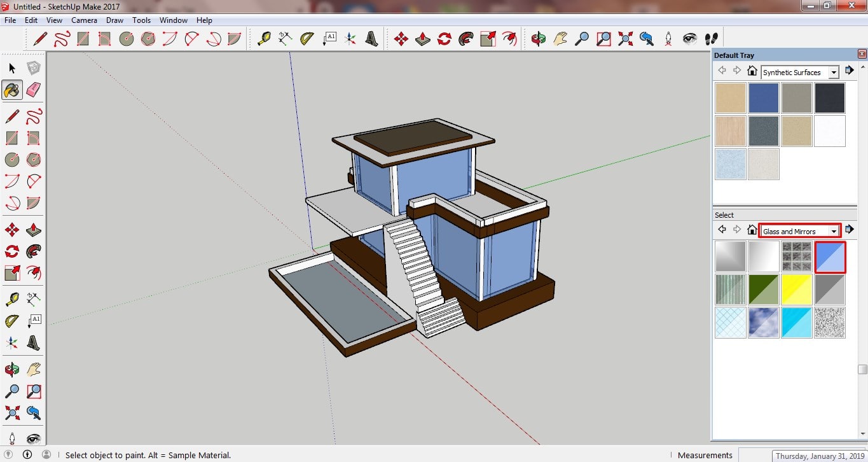Click the Sign In user icon in status bar

point(46,455)
